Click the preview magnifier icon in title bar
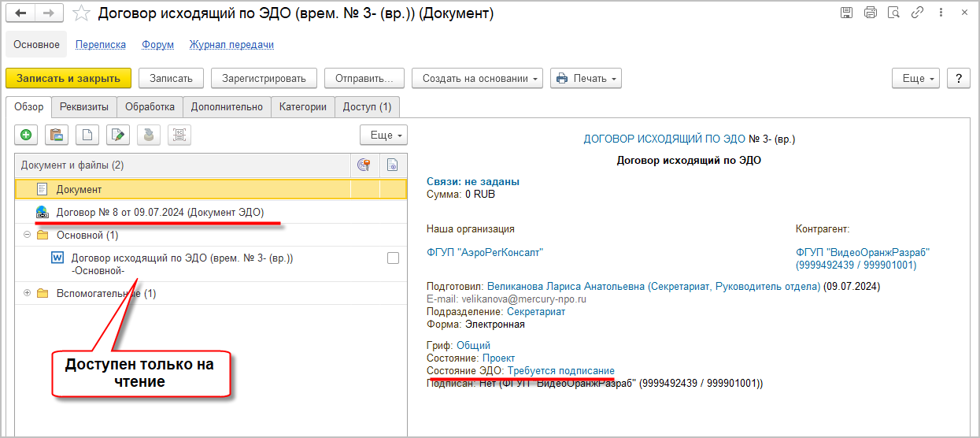Image resolution: width=980 pixels, height=438 pixels. 893,13
